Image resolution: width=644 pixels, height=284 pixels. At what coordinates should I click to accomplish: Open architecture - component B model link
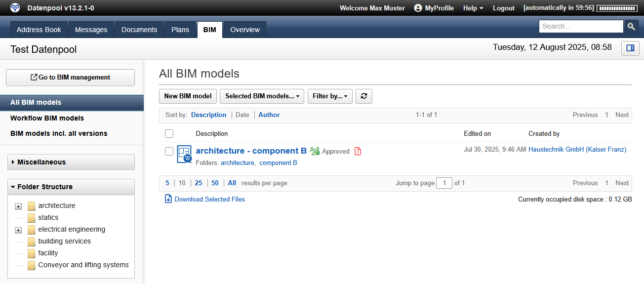(251, 151)
